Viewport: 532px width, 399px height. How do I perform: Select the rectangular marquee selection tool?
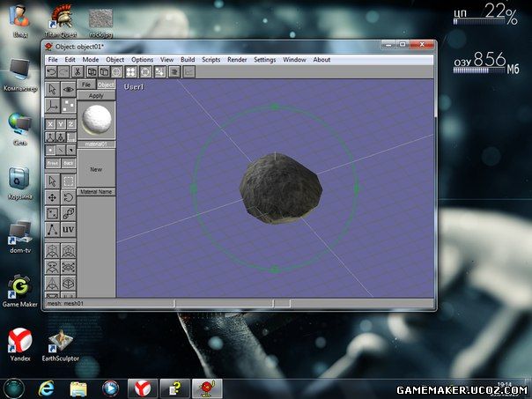pos(69,181)
